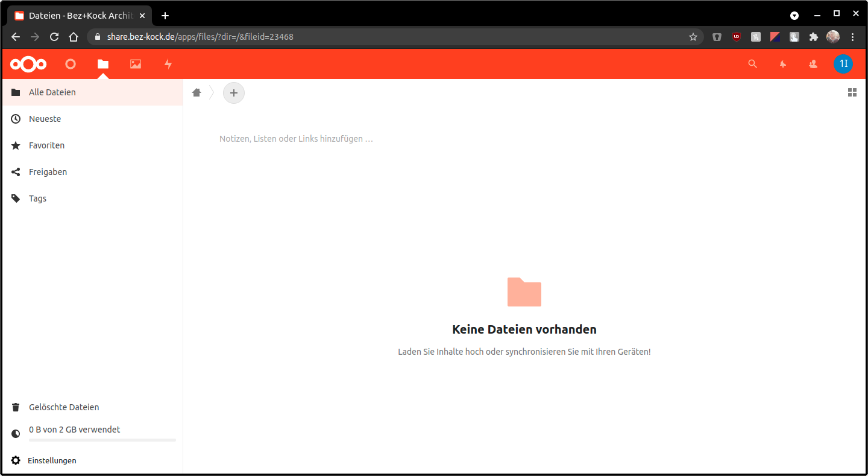Show notifications via the bell icon
The image size is (868, 476).
pyautogui.click(x=783, y=64)
